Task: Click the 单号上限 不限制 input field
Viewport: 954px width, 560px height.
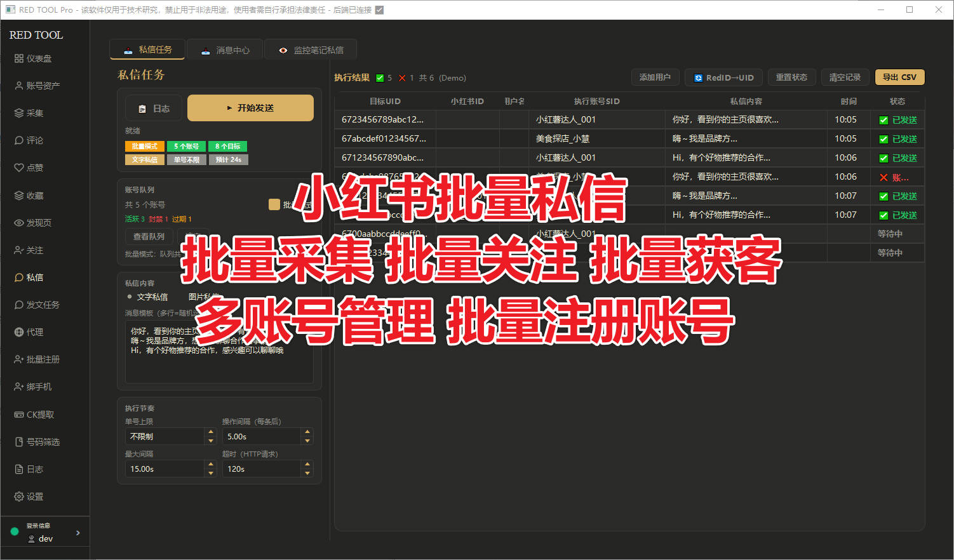Action: [165, 436]
